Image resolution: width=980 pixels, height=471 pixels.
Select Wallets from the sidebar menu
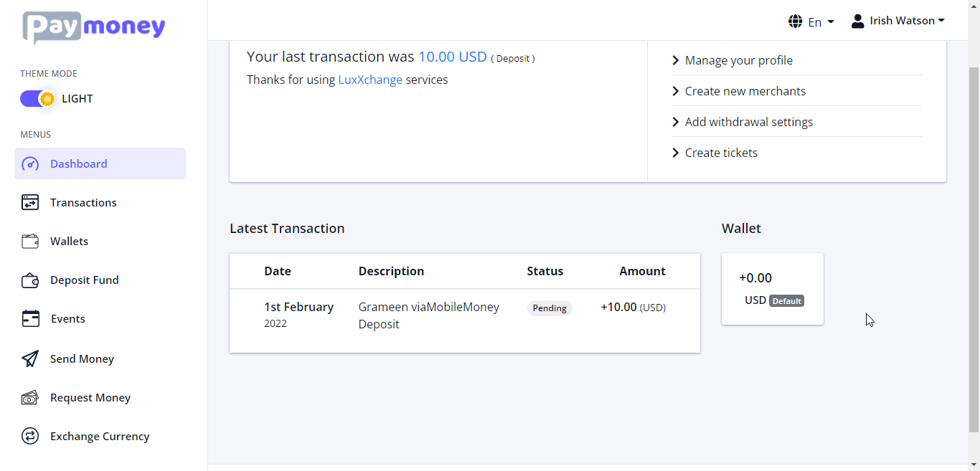point(69,242)
